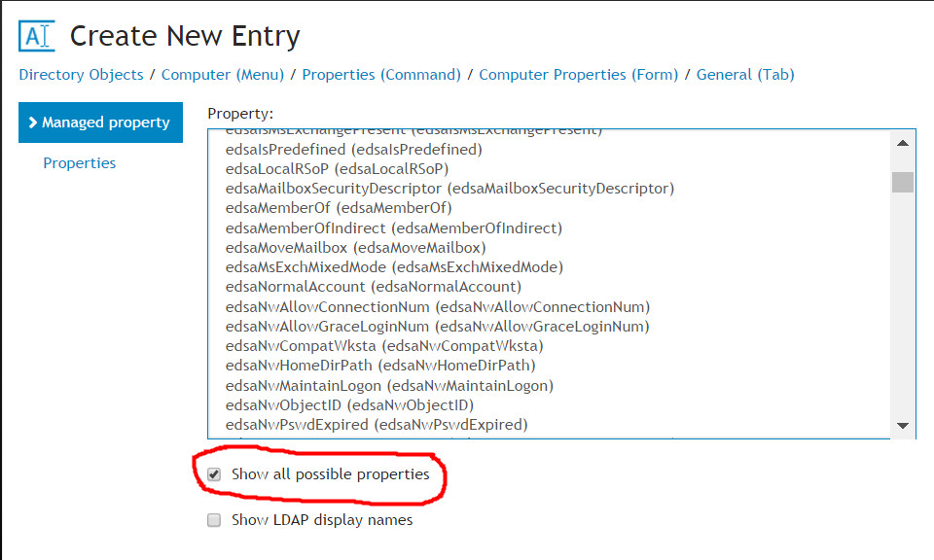Image resolution: width=934 pixels, height=560 pixels.
Task: Uncheck Show all possible properties
Action: point(214,474)
